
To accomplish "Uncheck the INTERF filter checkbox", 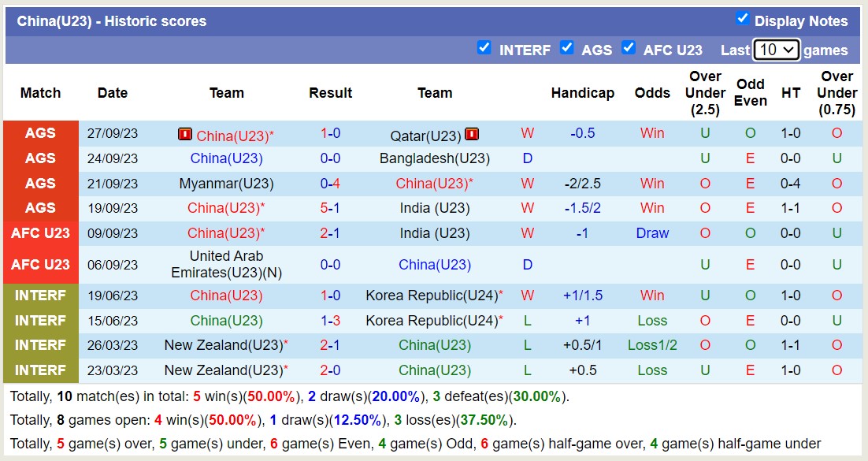I will pyautogui.click(x=484, y=47).
